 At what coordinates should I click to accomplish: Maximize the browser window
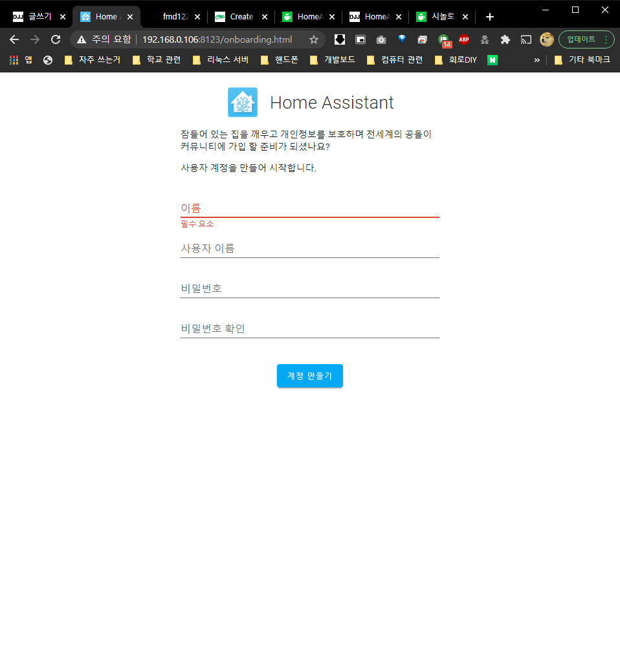575,10
